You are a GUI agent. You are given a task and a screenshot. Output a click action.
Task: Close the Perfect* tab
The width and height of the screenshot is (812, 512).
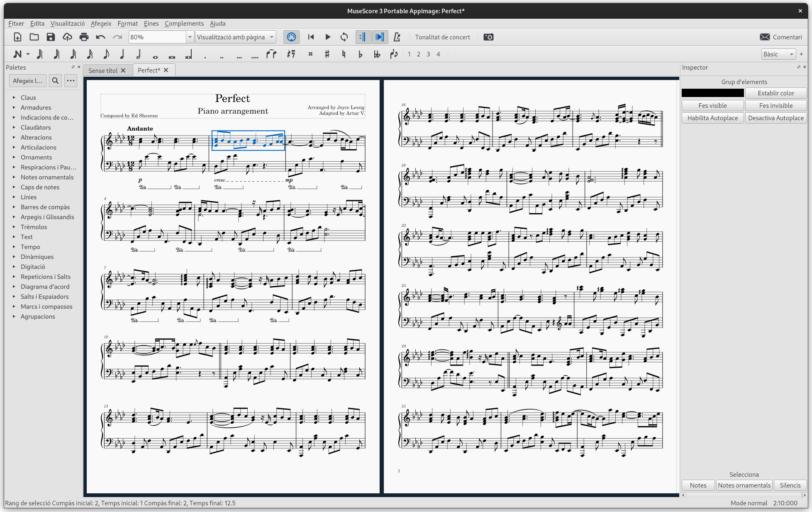tap(166, 70)
